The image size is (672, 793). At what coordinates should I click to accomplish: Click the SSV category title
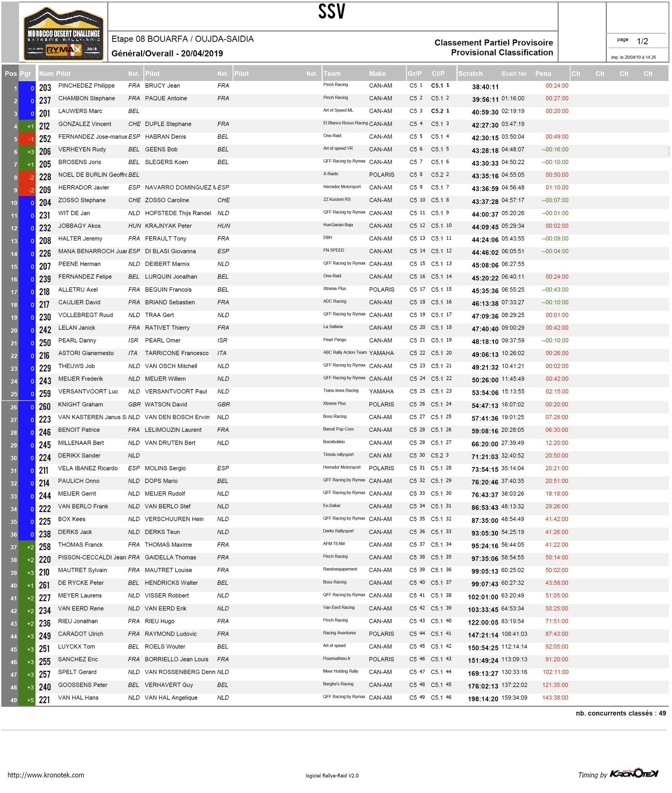332,12
